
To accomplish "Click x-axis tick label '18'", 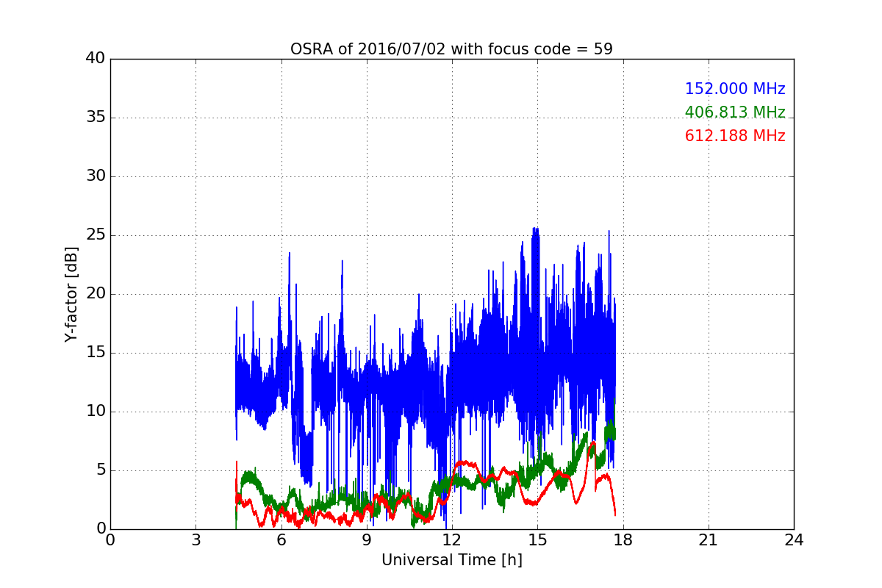I will [623, 540].
